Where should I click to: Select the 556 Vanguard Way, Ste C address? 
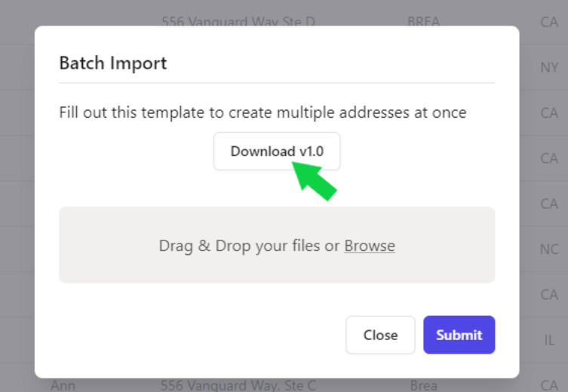238,385
